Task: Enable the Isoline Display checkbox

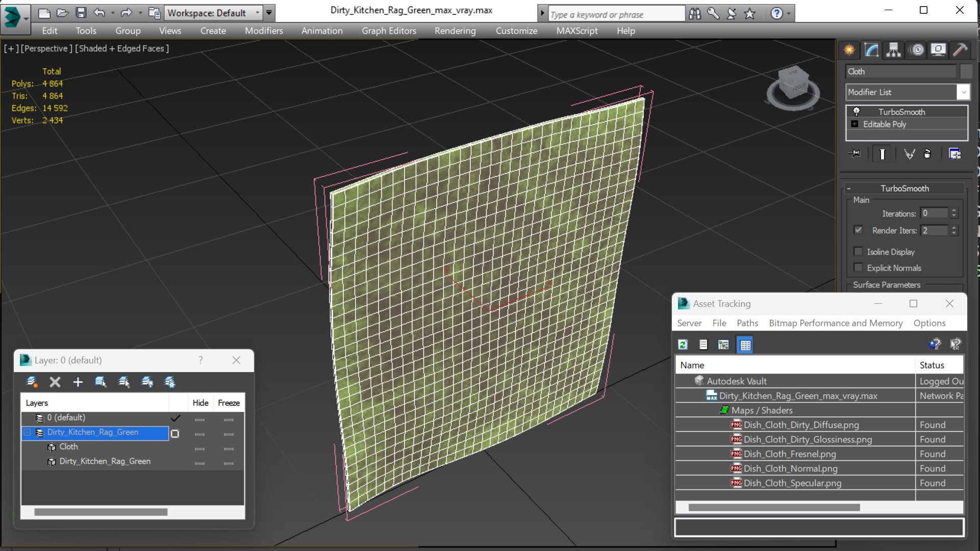Action: point(858,251)
